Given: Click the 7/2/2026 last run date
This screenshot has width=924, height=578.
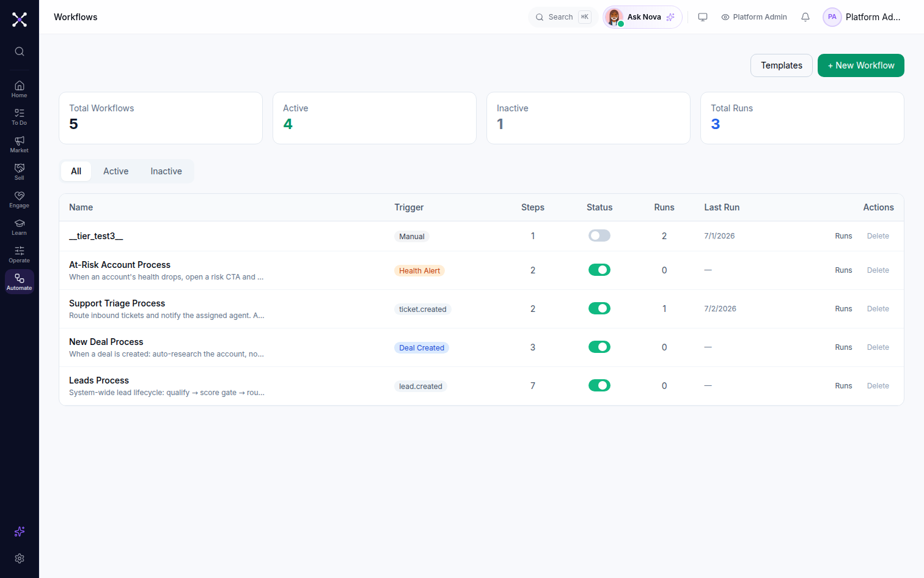Looking at the screenshot, I should click(x=720, y=309).
